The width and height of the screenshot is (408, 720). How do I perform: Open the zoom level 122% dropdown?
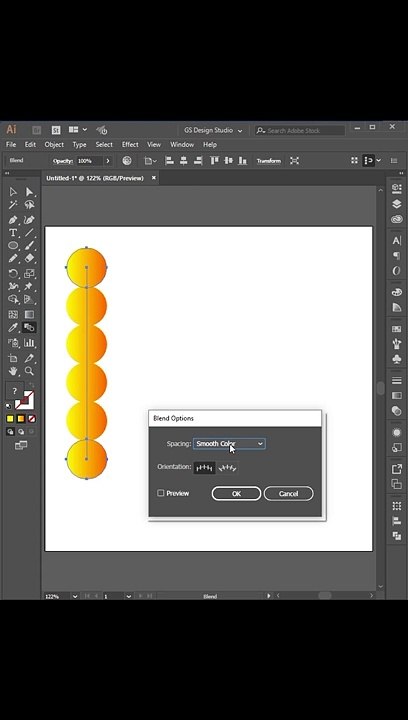pos(75,596)
